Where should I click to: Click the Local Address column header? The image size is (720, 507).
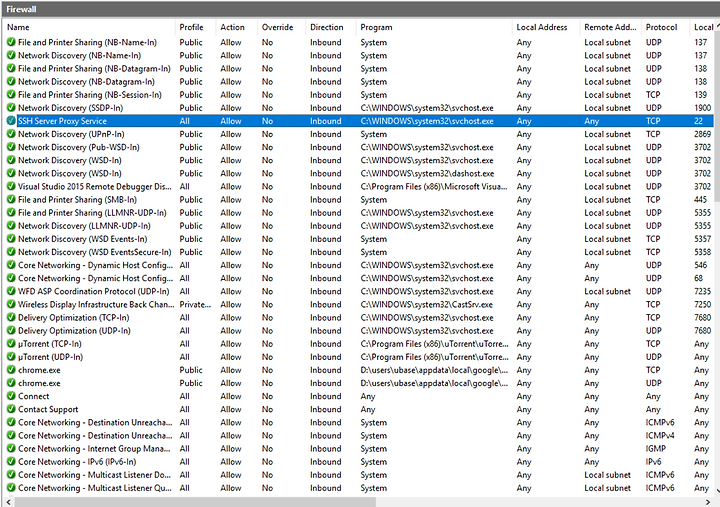546,27
